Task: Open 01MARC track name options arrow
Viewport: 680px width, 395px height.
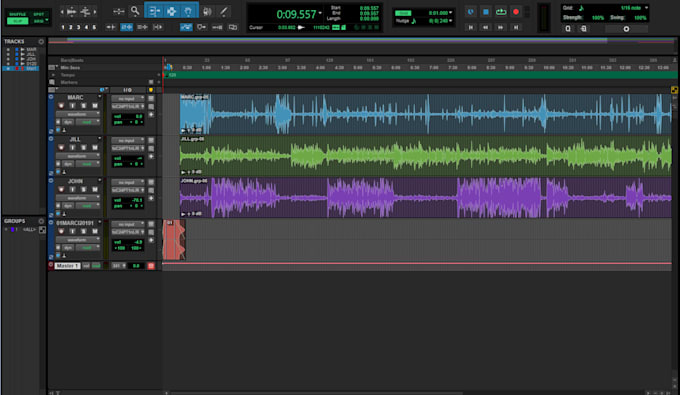Action: 100,223
